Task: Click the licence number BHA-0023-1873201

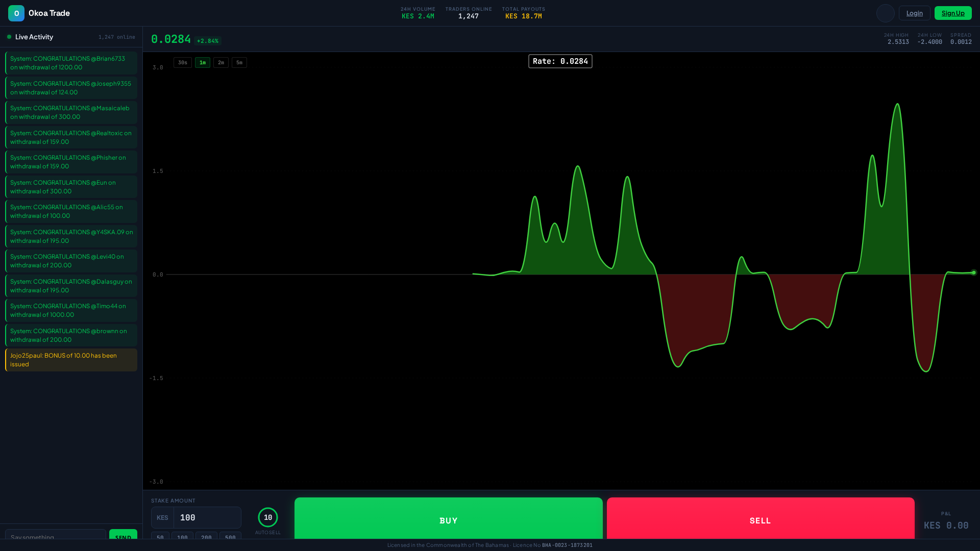Action: 567,545
